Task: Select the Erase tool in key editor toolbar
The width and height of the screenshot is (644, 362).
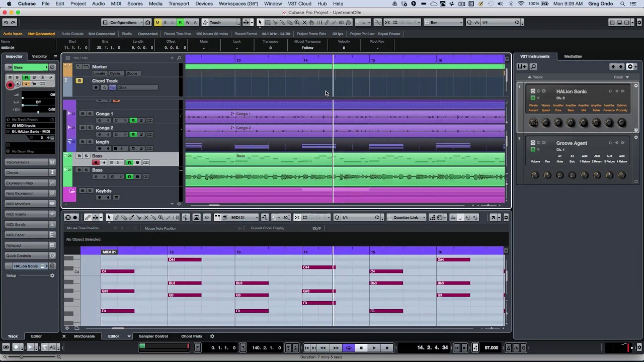Action: [124, 218]
